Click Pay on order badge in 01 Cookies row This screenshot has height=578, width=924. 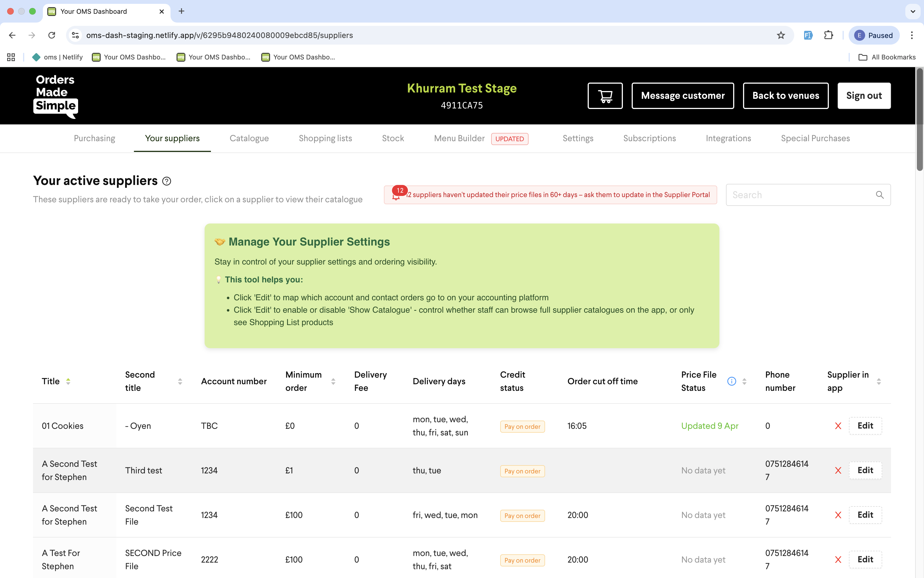point(522,427)
